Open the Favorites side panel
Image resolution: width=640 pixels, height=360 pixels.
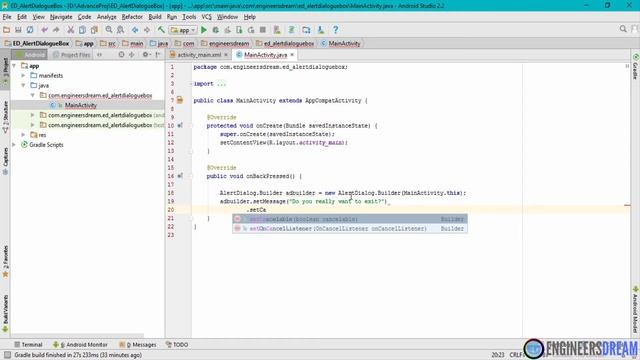[5, 261]
